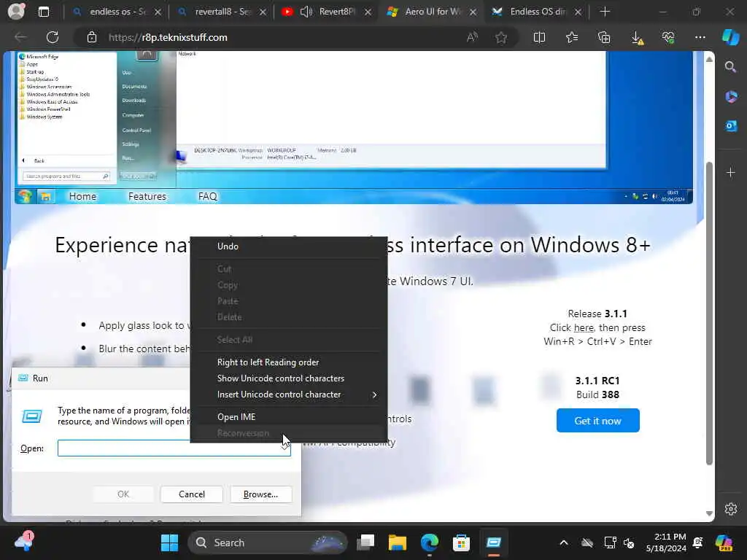The image size is (747, 560).
Task: Switch to the revertall8 search tab
Action: [222, 12]
